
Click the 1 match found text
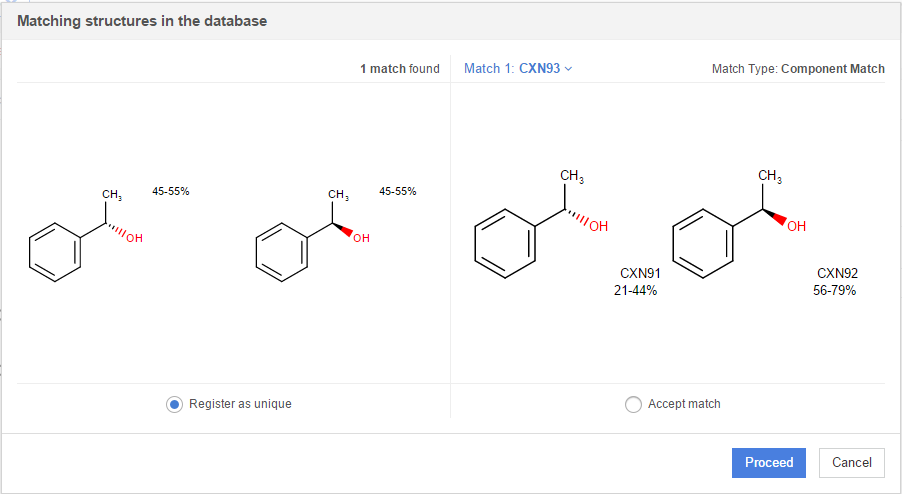pyautogui.click(x=399, y=69)
